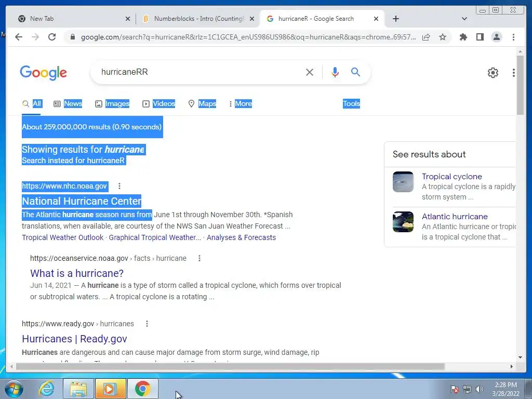Open the Tropical Weather Outlook sitelink

coord(63,237)
